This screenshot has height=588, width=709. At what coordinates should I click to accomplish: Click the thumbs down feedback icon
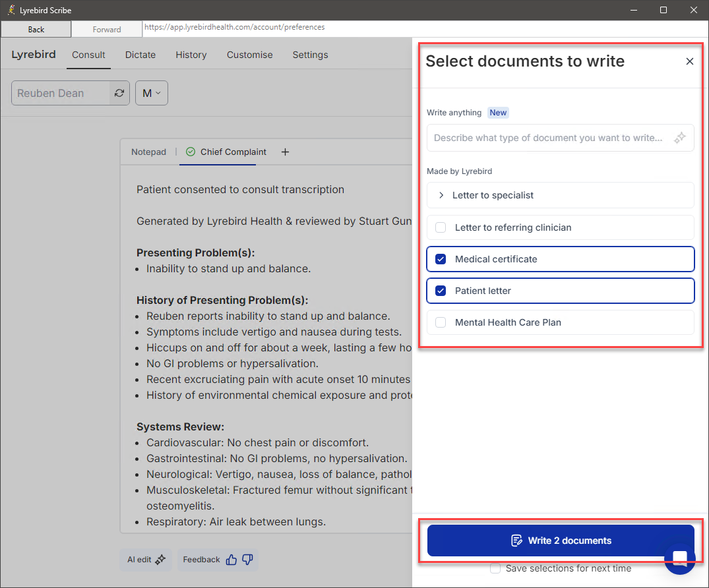[247, 560]
